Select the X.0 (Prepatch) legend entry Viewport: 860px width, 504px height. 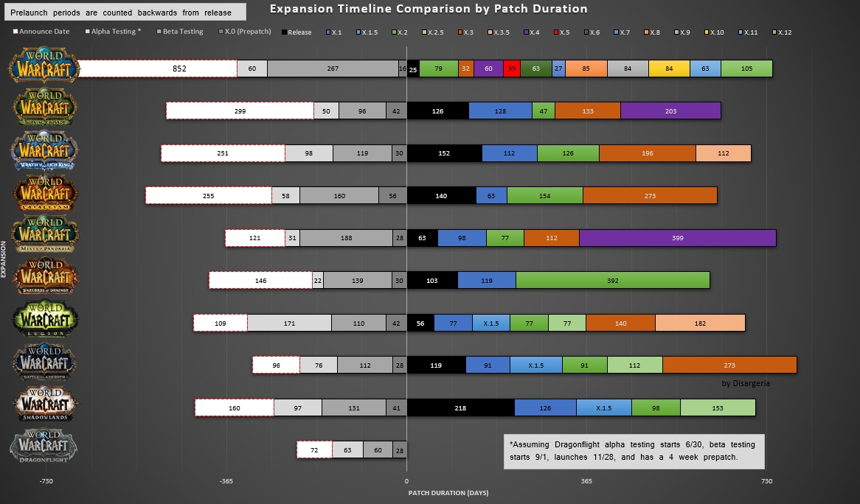click(x=245, y=32)
